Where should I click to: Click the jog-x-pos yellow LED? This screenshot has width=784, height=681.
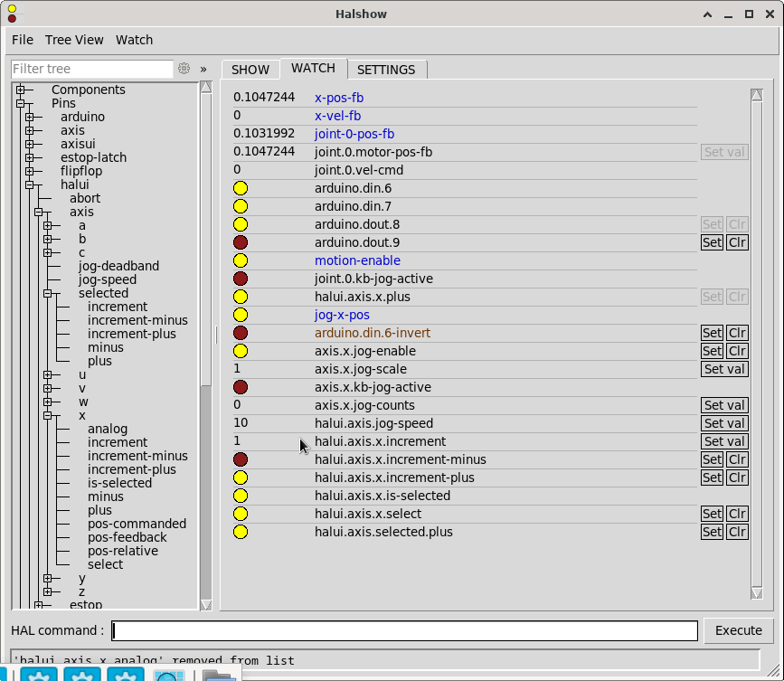[241, 315]
